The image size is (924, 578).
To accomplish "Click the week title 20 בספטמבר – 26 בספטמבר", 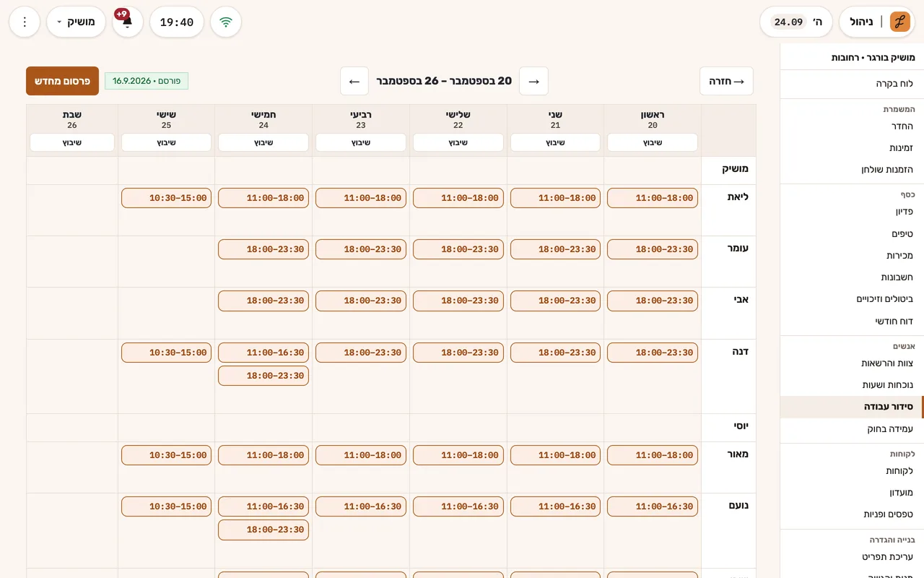I will point(444,81).
